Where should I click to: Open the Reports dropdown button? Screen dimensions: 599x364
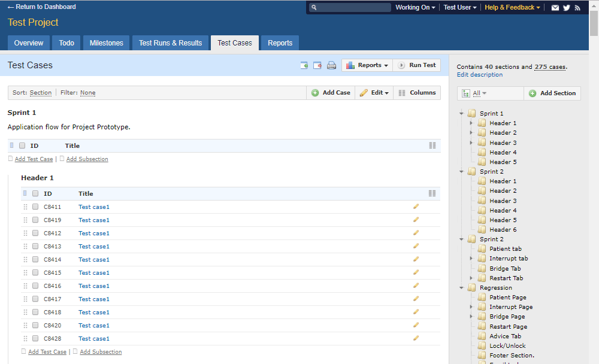367,65
